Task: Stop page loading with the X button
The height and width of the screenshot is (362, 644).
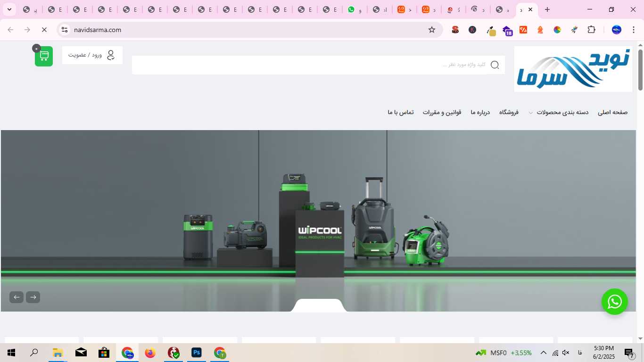Action: coord(44,30)
